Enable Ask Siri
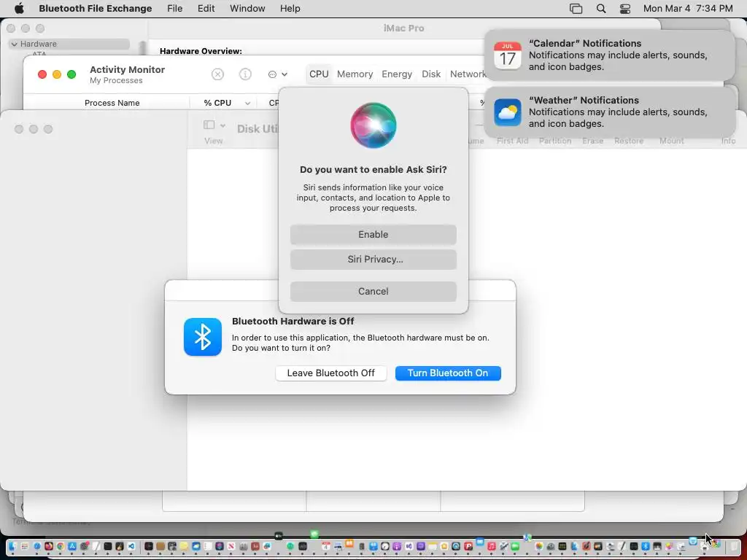Image resolution: width=747 pixels, height=560 pixels. pos(373,234)
